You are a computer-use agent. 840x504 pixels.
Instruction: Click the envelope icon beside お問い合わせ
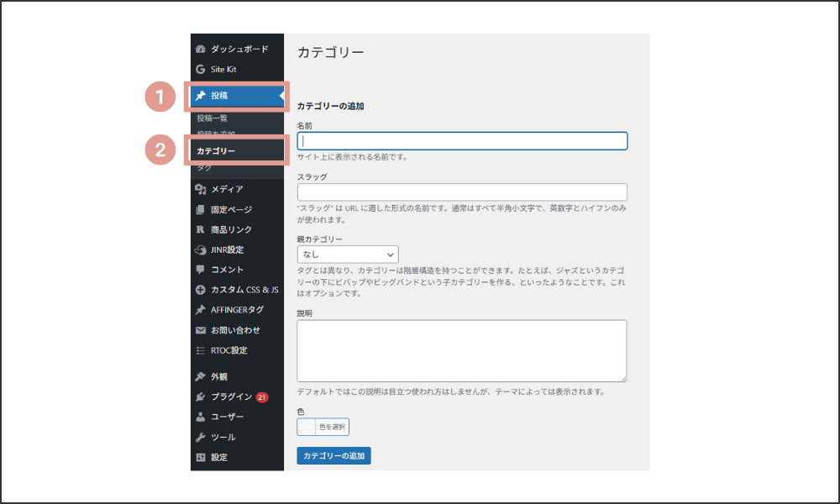201,330
